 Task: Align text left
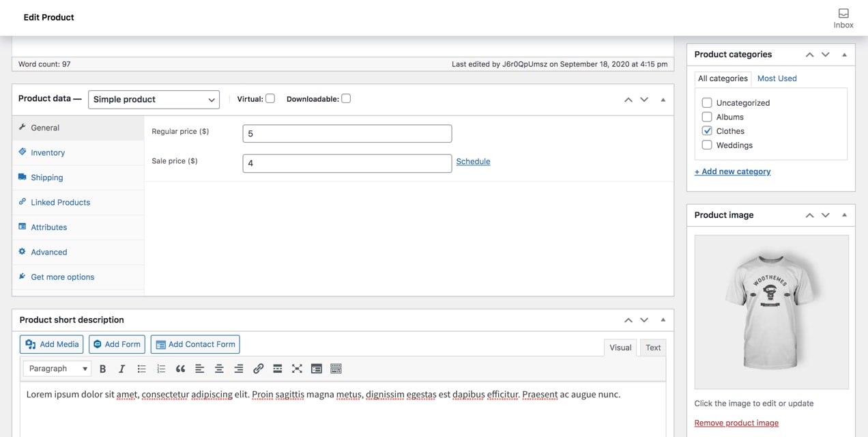click(199, 369)
